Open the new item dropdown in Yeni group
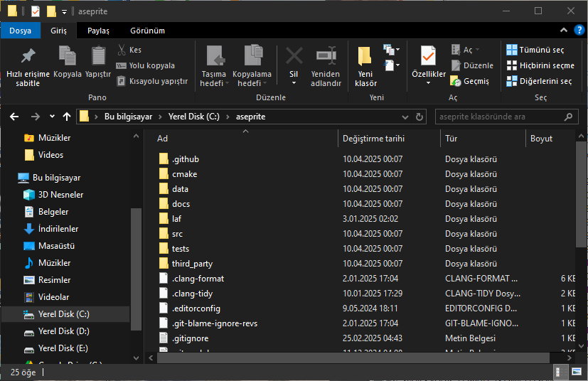The height and width of the screenshot is (381, 588). (x=392, y=50)
